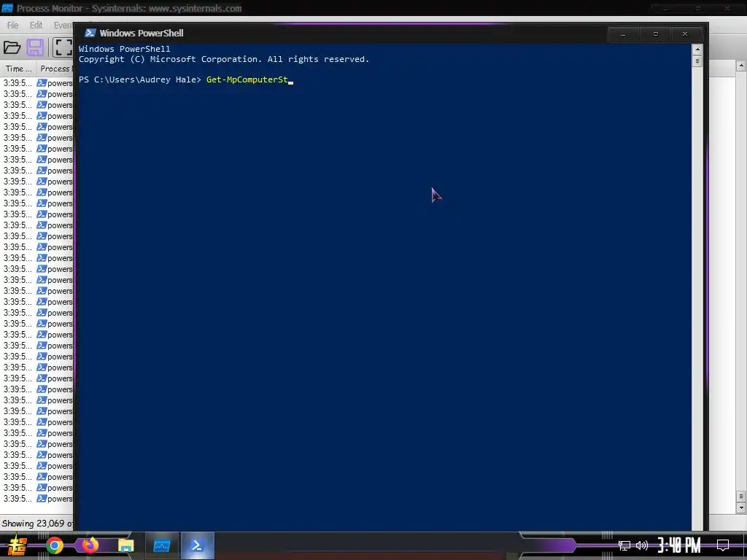This screenshot has width=747, height=560.
Task: Switch to Process Monitor taskbar button
Action: click(x=161, y=545)
